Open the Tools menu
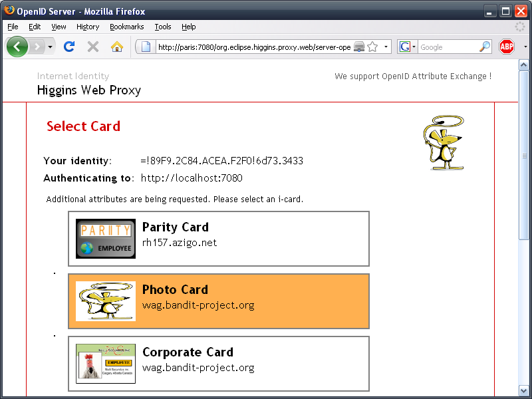The width and height of the screenshot is (532, 399). click(163, 27)
